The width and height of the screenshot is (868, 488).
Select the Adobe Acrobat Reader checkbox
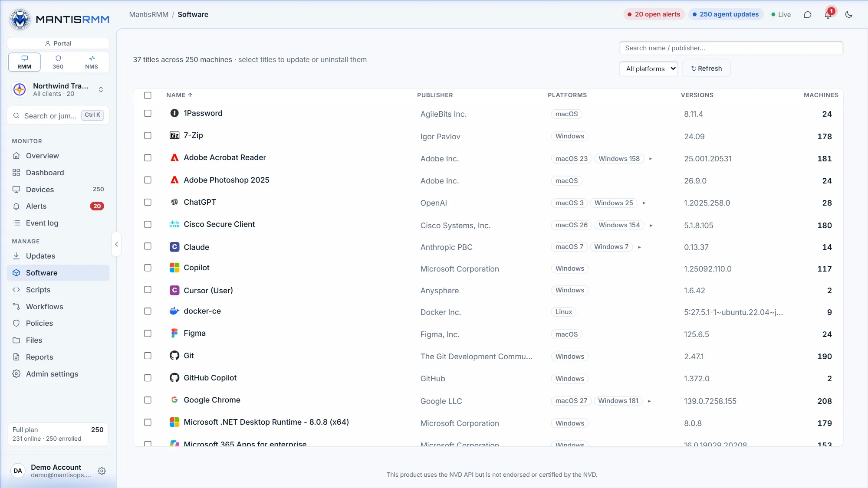(x=148, y=158)
